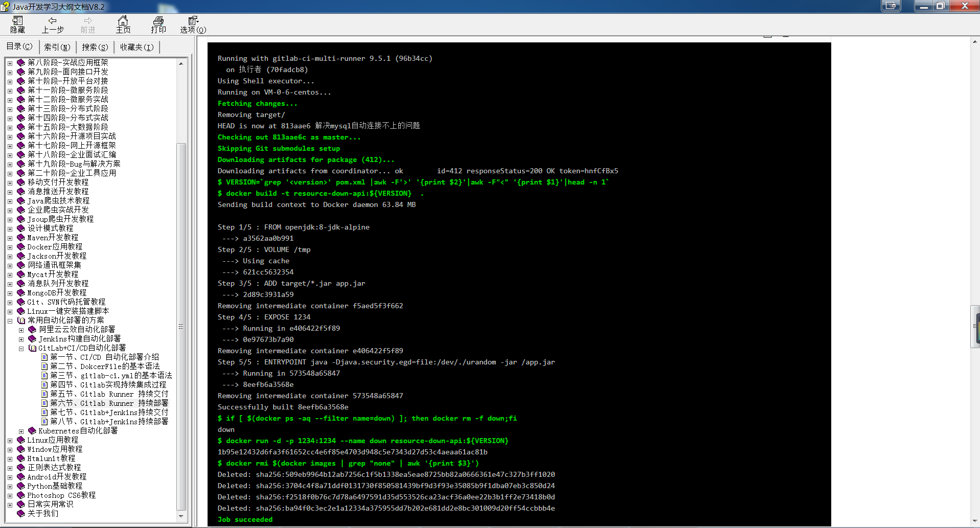Open topic 第二节、DokcerFile的基本语法
The width and height of the screenshot is (980, 528).
[x=105, y=366]
